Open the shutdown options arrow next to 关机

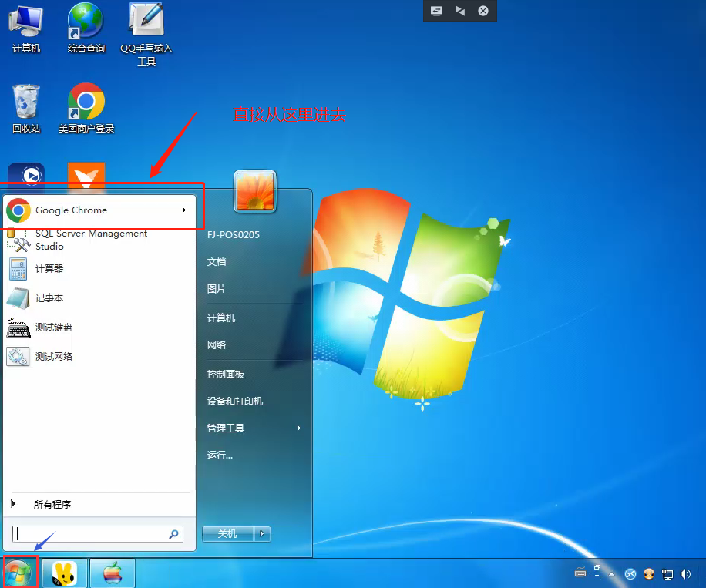264,533
